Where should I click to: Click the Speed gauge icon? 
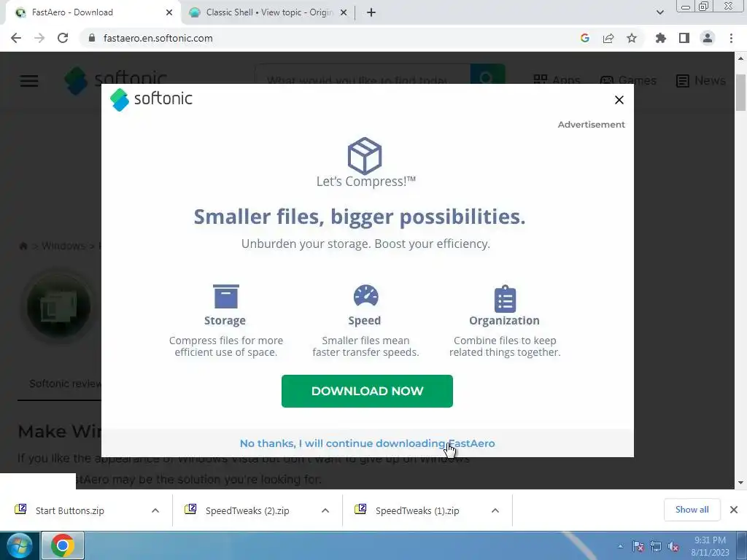click(x=365, y=296)
